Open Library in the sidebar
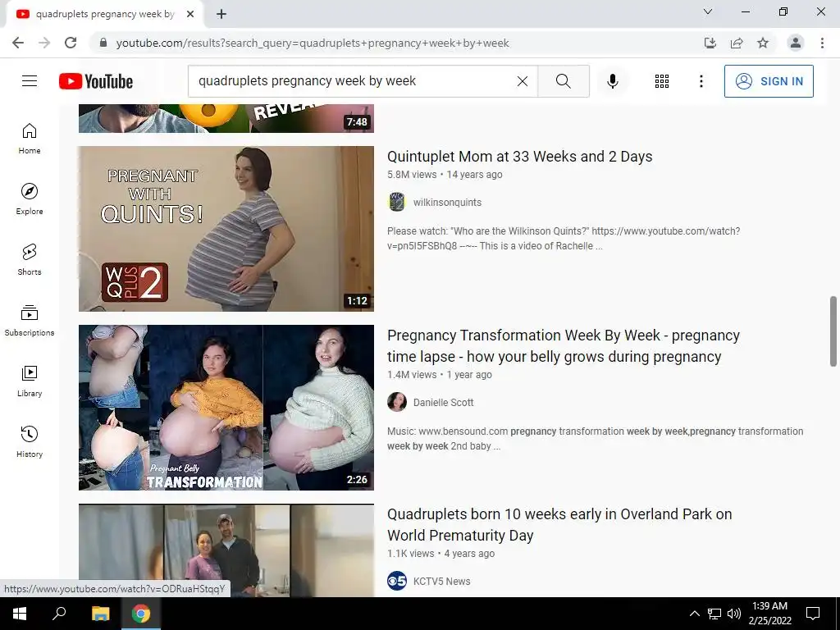The image size is (840, 630). (30, 381)
